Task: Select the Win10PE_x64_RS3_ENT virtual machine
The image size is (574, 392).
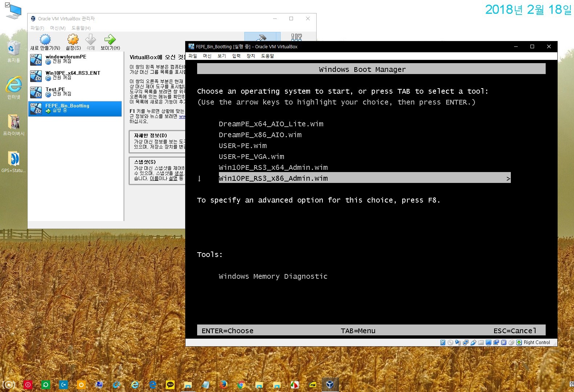Action: [x=75, y=76]
